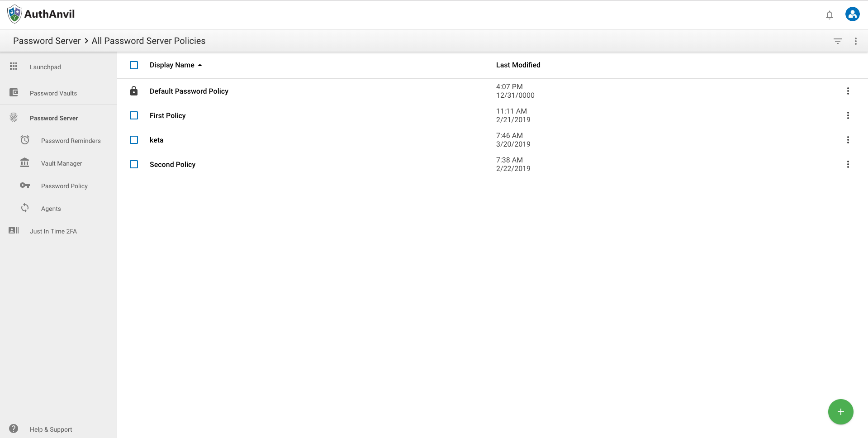
Task: Click the AuthAnvil brand name text
Action: 49,14
